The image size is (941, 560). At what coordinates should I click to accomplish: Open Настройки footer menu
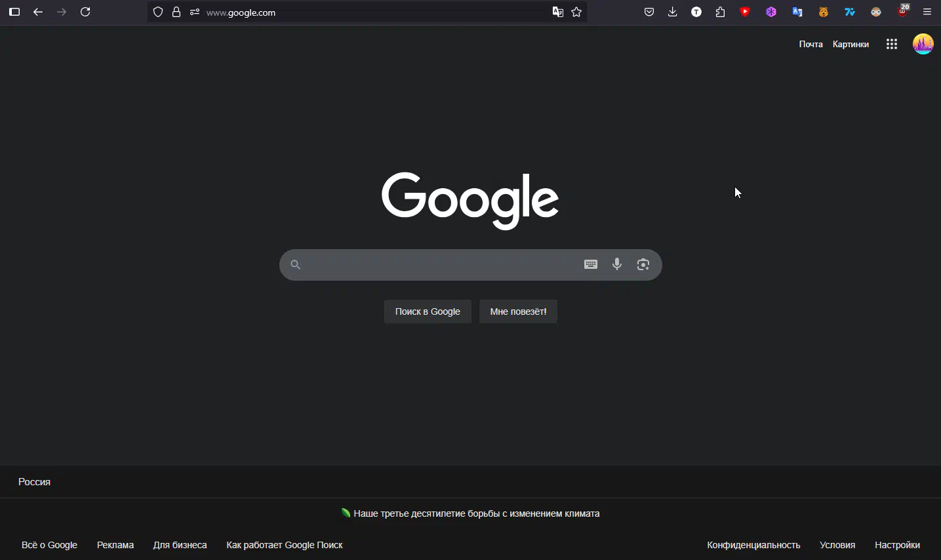897,545
